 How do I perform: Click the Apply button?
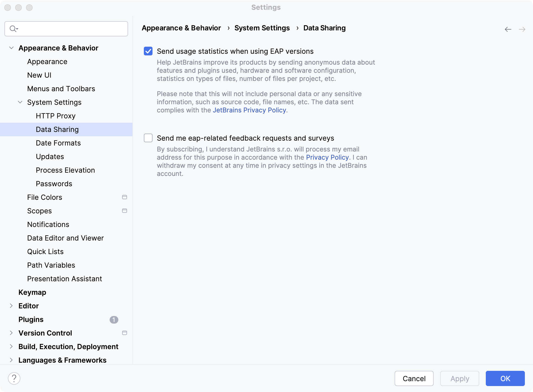point(460,378)
